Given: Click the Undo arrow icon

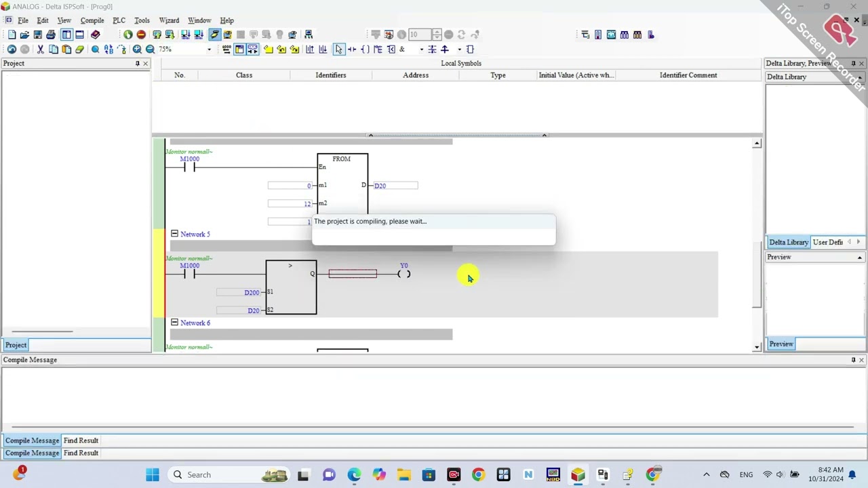Looking at the screenshot, I should (x=12, y=49).
